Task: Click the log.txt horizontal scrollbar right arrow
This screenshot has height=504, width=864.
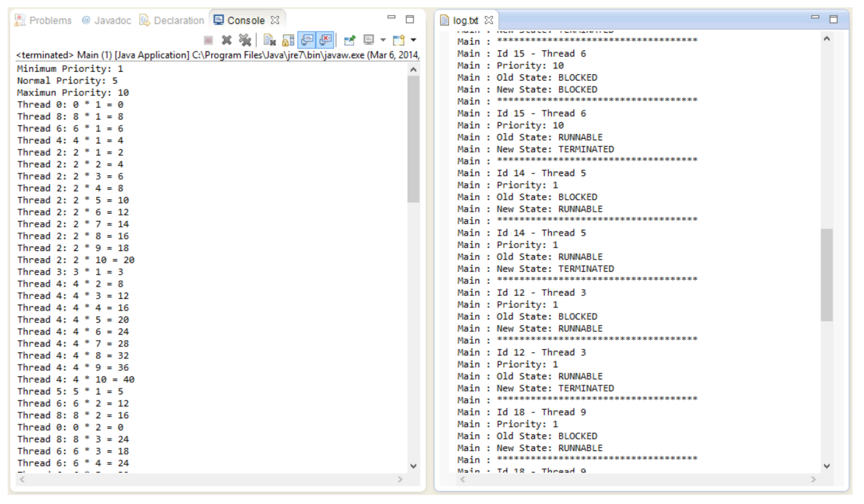Action: [x=813, y=479]
